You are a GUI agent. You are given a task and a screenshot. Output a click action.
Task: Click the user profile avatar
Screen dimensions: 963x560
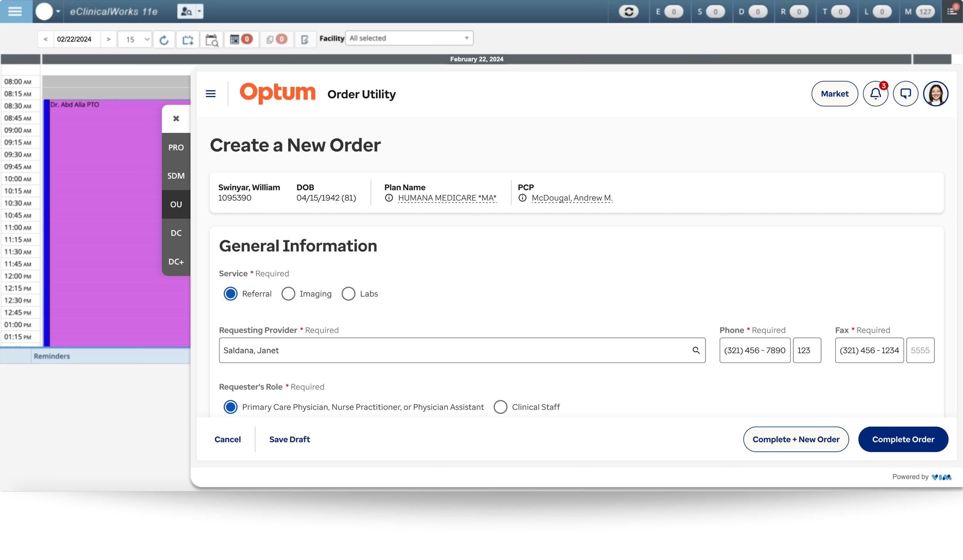[935, 94]
